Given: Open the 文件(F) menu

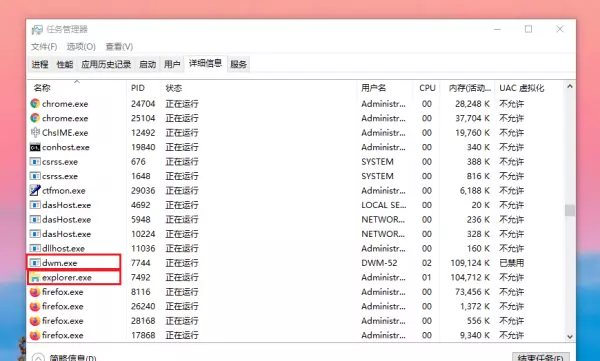Looking at the screenshot, I should pos(44,47).
